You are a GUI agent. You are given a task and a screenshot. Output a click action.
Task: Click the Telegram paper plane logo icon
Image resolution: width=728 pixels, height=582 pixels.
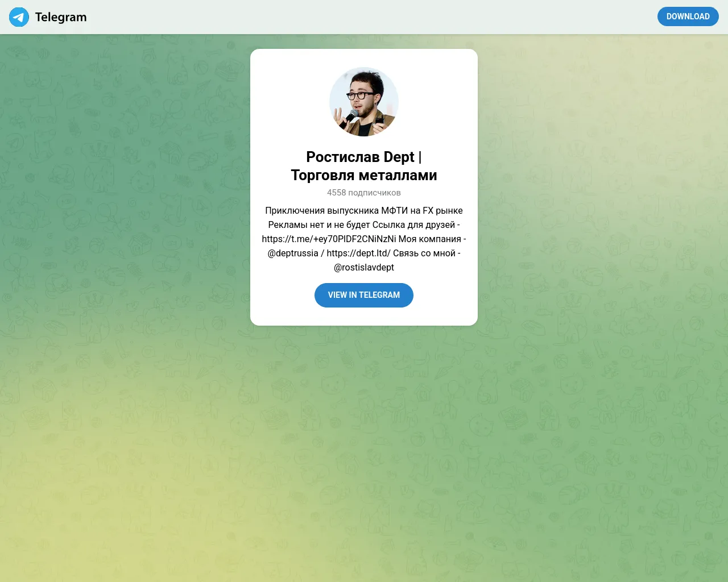click(19, 17)
